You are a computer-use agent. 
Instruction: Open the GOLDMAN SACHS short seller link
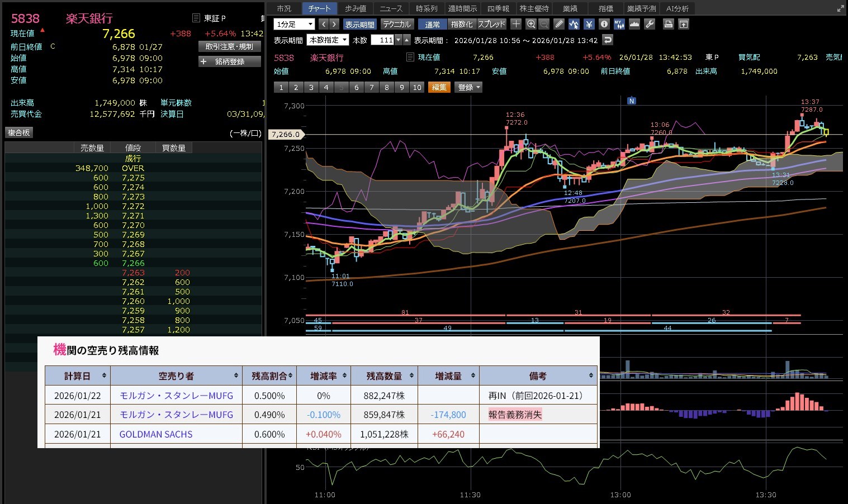coord(156,434)
